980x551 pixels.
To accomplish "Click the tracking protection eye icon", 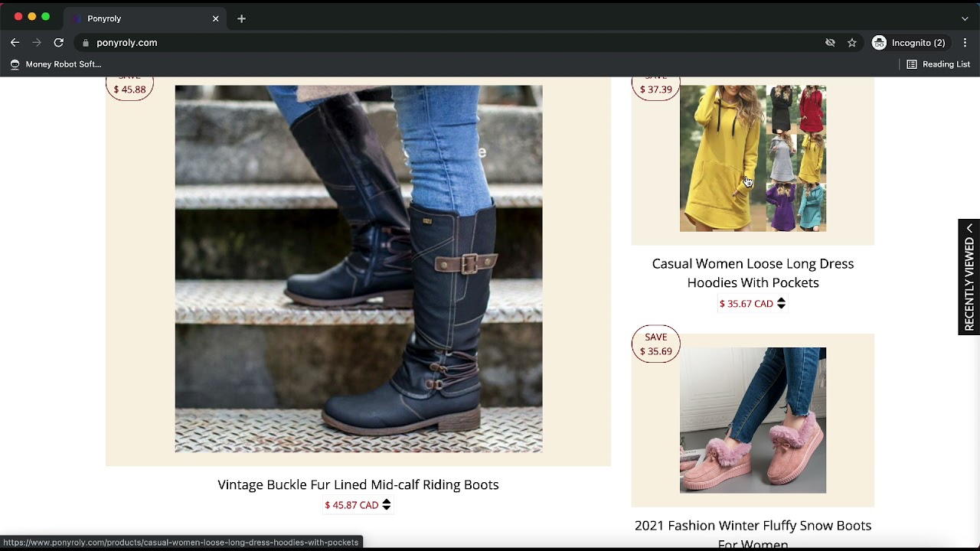I will click(830, 43).
